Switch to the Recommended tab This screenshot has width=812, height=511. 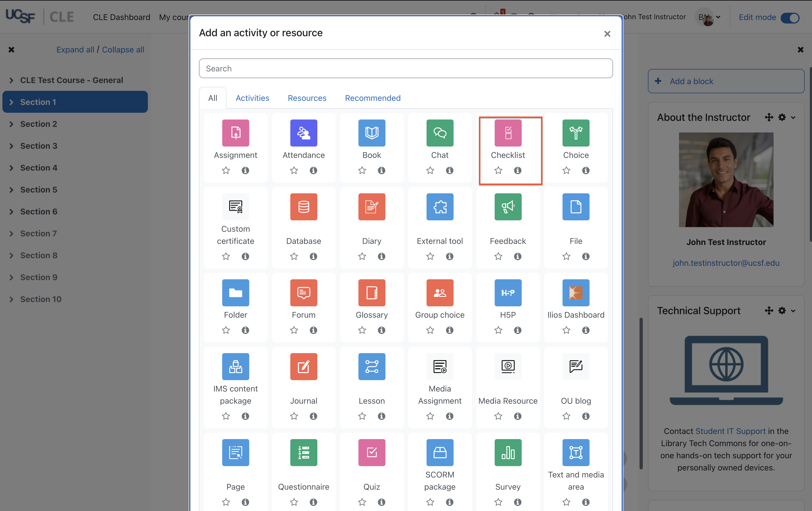(372, 98)
